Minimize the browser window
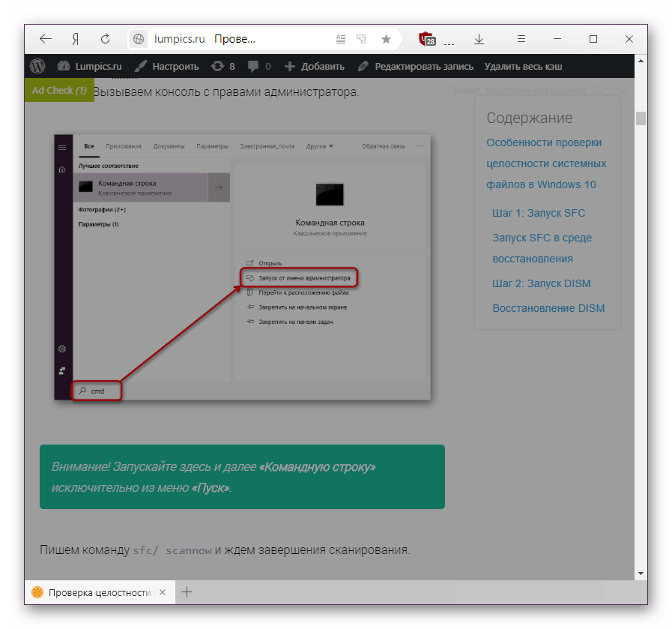Image resolution: width=672 pixels, height=629 pixels. point(557,39)
